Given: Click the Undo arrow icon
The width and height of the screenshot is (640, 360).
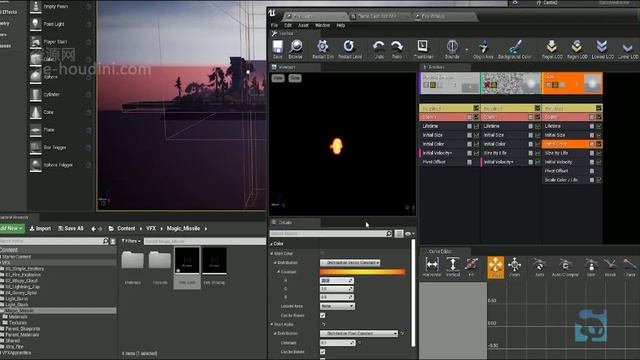Looking at the screenshot, I should (379, 47).
